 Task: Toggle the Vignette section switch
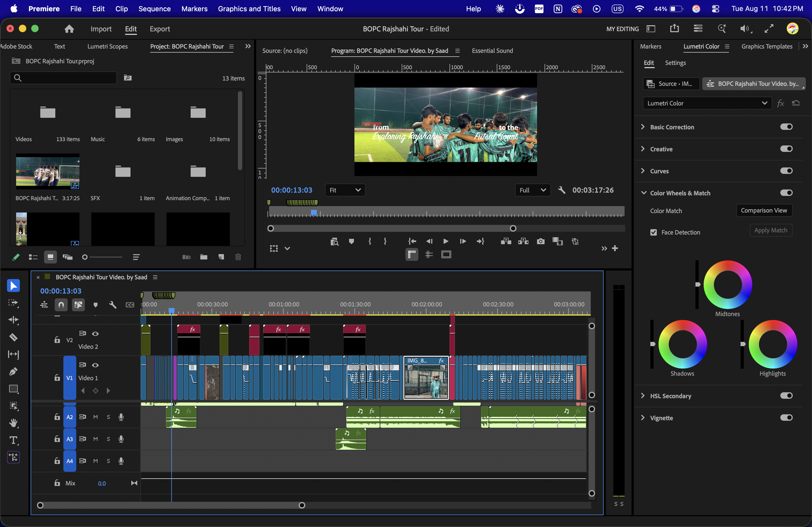point(786,418)
